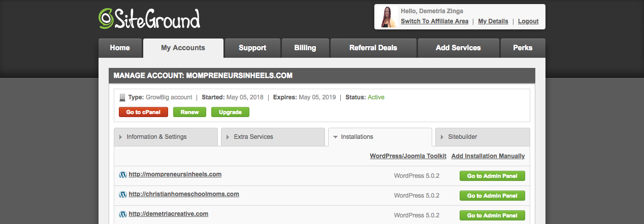Click Hello, Demetria Zinga greeting
This screenshot has height=224, width=644.
[x=432, y=11]
